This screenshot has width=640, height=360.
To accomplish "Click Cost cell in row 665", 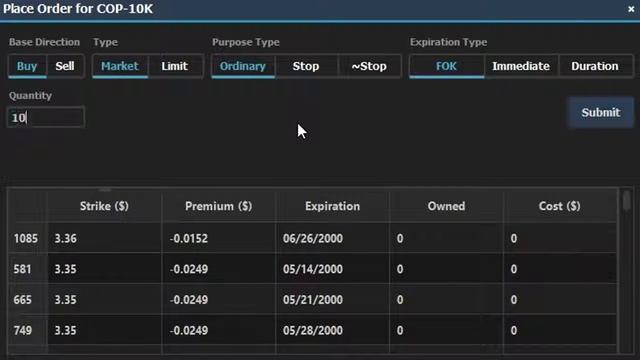I will [x=560, y=300].
